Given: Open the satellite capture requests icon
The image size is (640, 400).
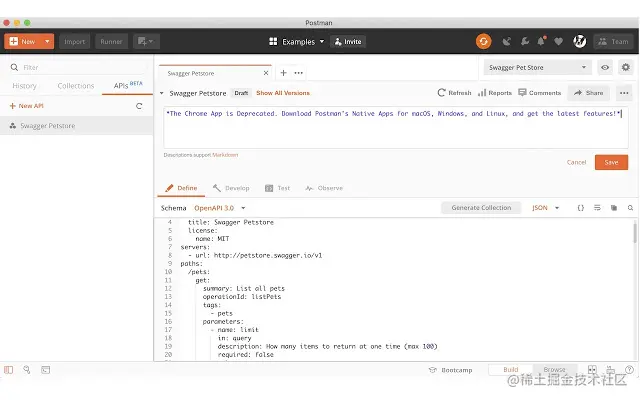Looking at the screenshot, I should pos(507,41).
